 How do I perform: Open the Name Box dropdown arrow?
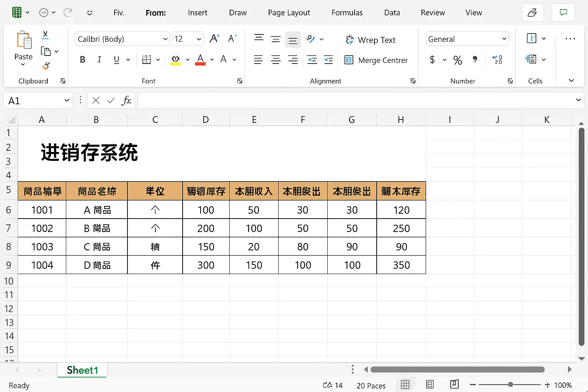click(x=67, y=101)
